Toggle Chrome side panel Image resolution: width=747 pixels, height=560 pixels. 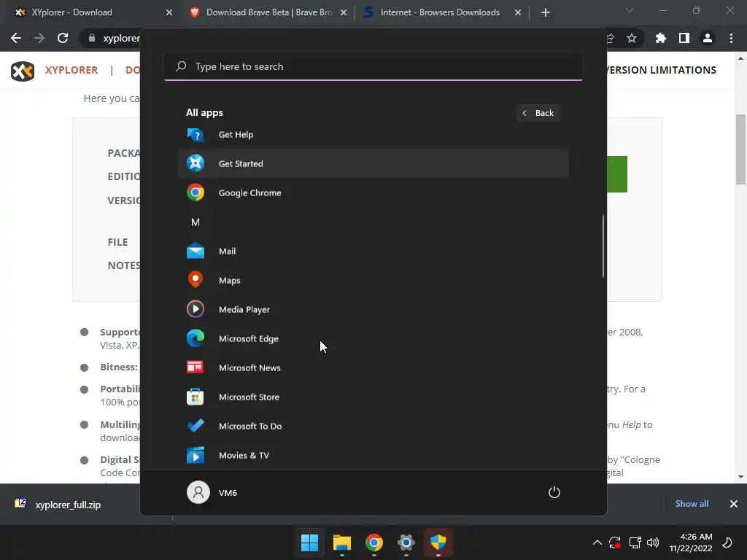pyautogui.click(x=684, y=38)
